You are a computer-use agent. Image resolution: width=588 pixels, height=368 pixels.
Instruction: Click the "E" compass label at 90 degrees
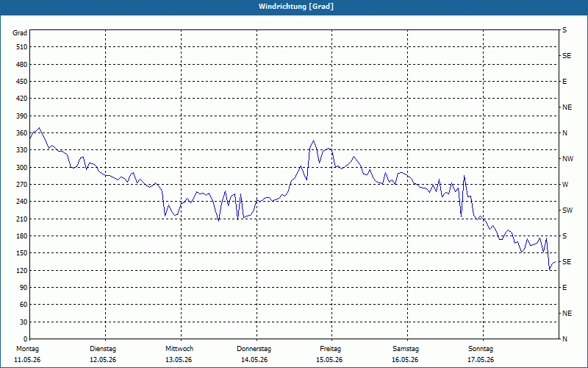click(564, 288)
